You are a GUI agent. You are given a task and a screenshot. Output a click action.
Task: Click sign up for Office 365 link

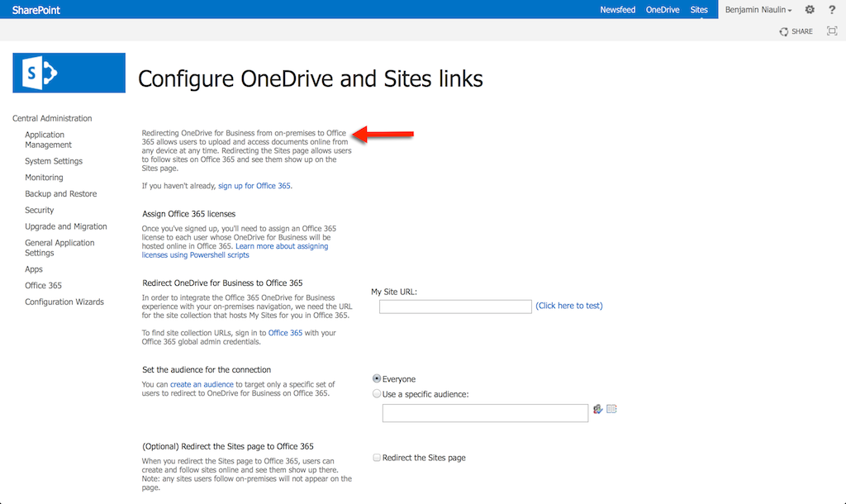click(254, 186)
